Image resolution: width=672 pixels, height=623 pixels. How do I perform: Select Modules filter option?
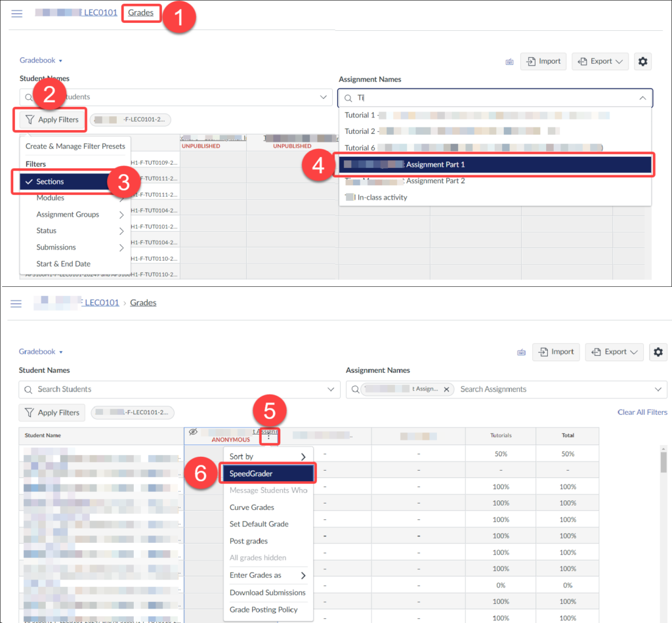[75, 198]
